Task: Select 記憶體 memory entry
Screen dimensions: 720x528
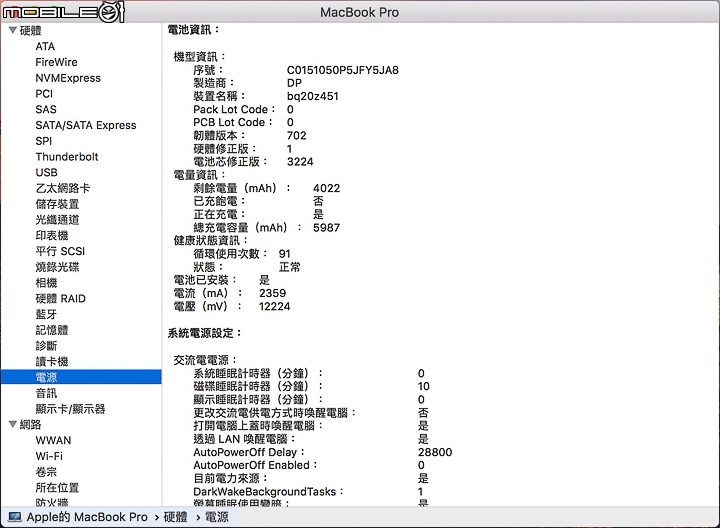Action: [x=52, y=330]
